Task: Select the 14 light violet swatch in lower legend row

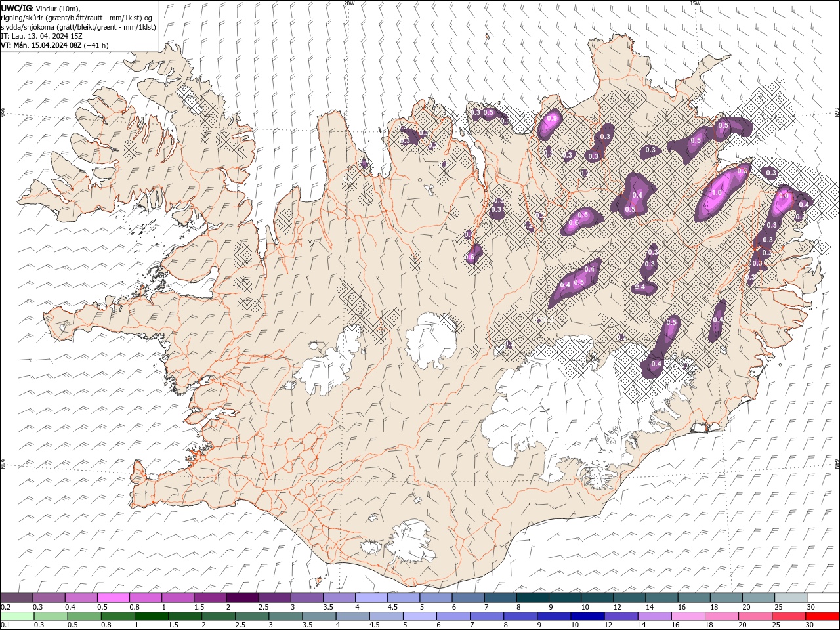Action: (654, 616)
